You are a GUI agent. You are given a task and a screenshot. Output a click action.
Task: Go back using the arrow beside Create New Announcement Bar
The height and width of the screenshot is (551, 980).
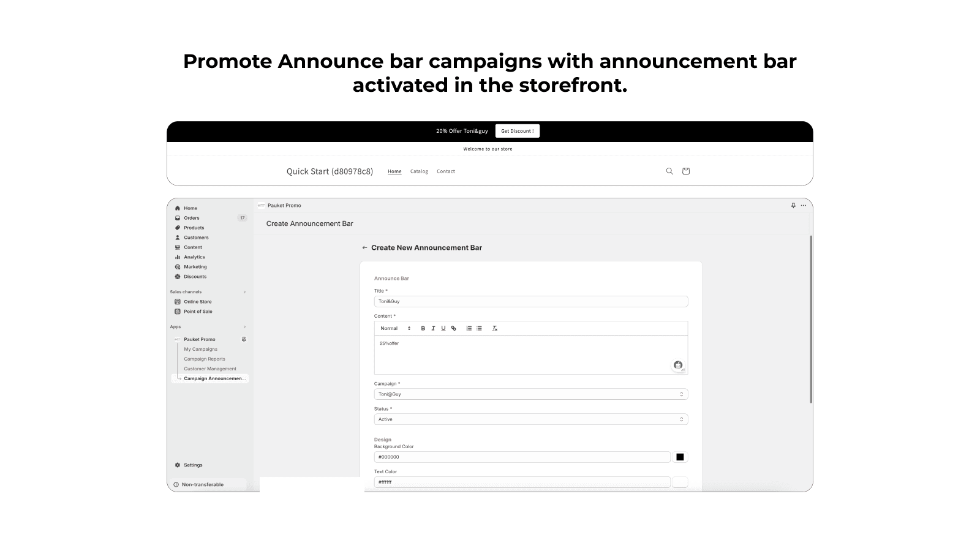(364, 248)
